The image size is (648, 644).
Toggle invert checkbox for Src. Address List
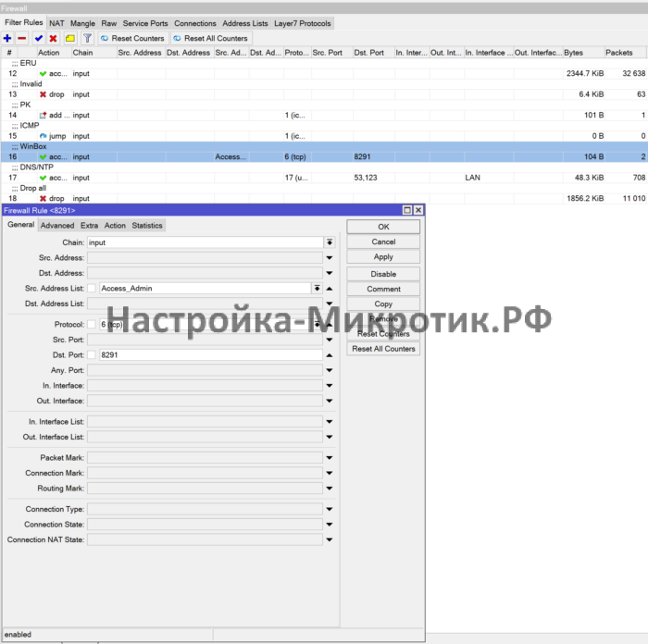click(92, 289)
